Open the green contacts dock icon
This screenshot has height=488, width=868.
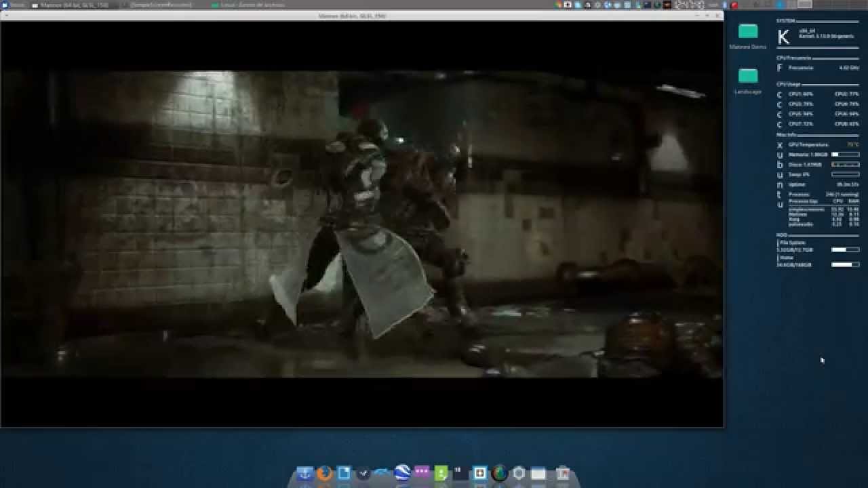[x=441, y=473]
